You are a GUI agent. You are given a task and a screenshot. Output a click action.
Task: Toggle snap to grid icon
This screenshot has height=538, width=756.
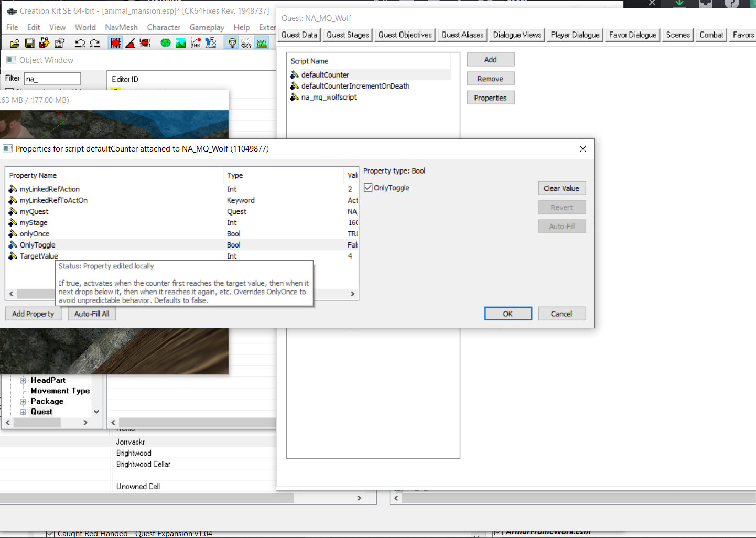click(115, 43)
